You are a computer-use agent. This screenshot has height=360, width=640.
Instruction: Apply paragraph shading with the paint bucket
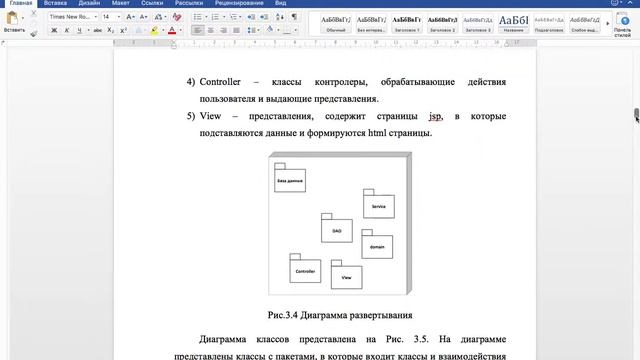pos(270,30)
